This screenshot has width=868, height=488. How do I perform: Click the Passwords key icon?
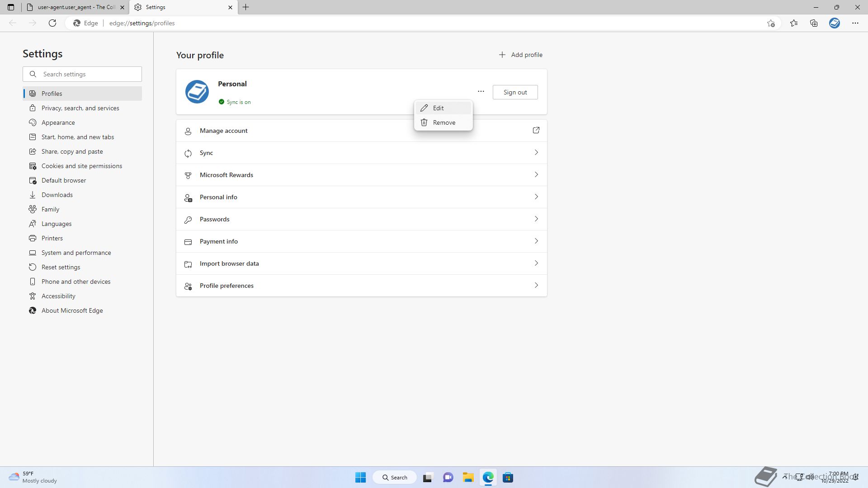(188, 220)
